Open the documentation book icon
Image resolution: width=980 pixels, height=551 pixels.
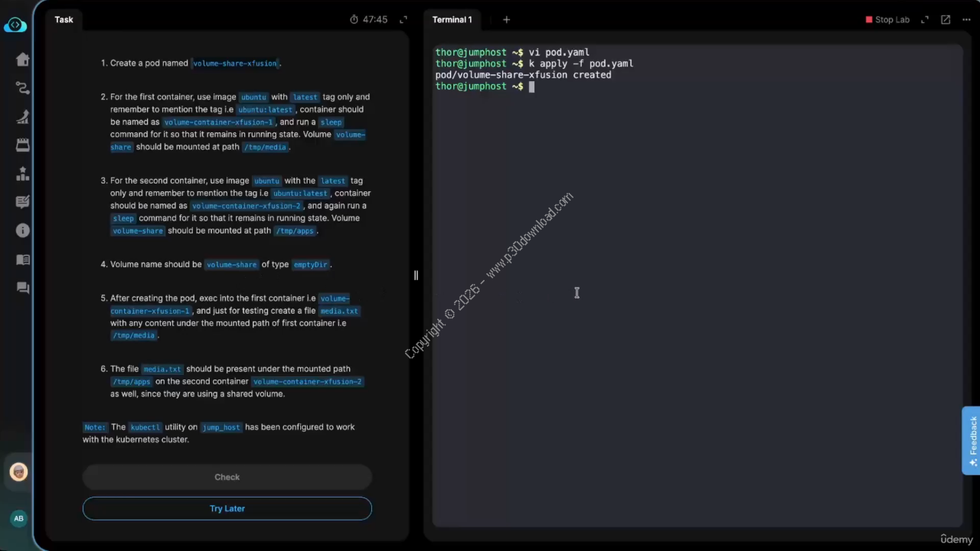click(22, 259)
